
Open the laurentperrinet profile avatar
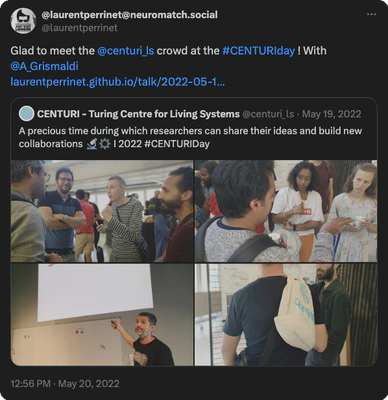point(23,21)
